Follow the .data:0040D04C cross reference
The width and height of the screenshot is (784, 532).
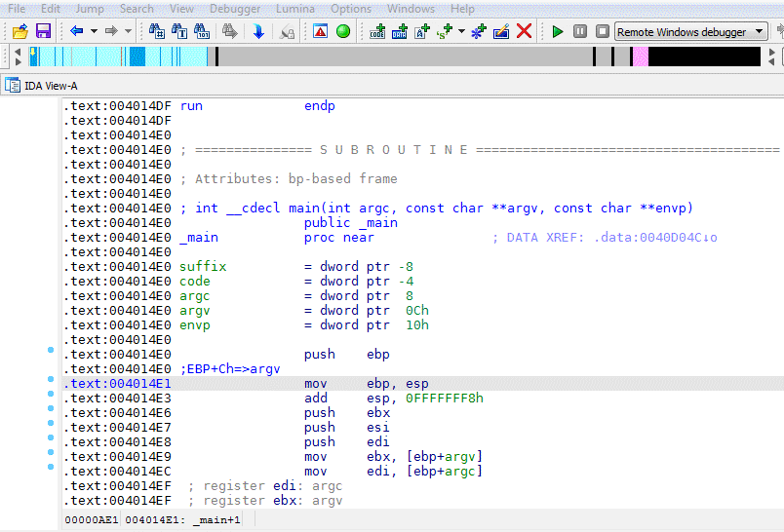(655, 238)
